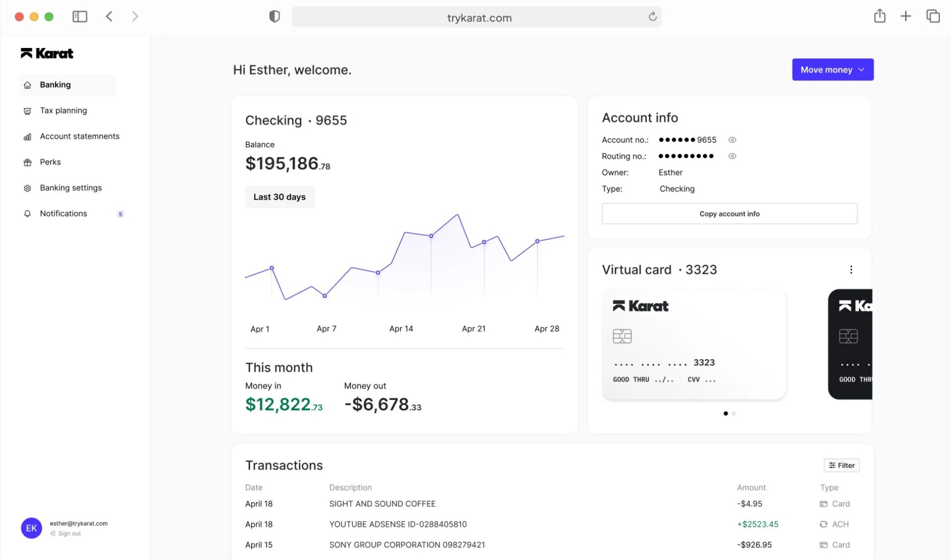Click the Karat logo
Screen dimensions: 951x560
tap(47, 53)
